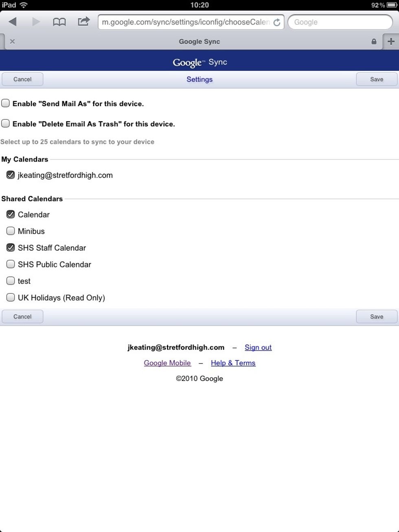This screenshot has width=399, height=532.
Task: Enable "Delete Email As Trash" checkbox
Action: coord(6,123)
